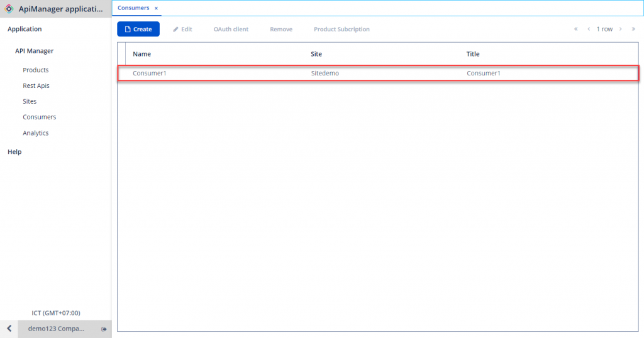Jump to the last page of rows

pyautogui.click(x=633, y=29)
